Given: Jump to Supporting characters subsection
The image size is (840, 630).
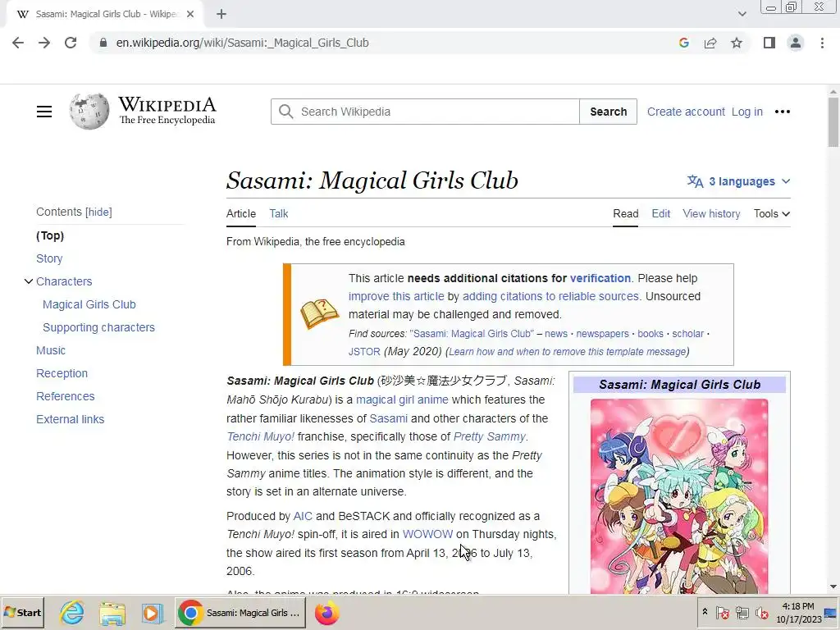Looking at the screenshot, I should 98,328.
